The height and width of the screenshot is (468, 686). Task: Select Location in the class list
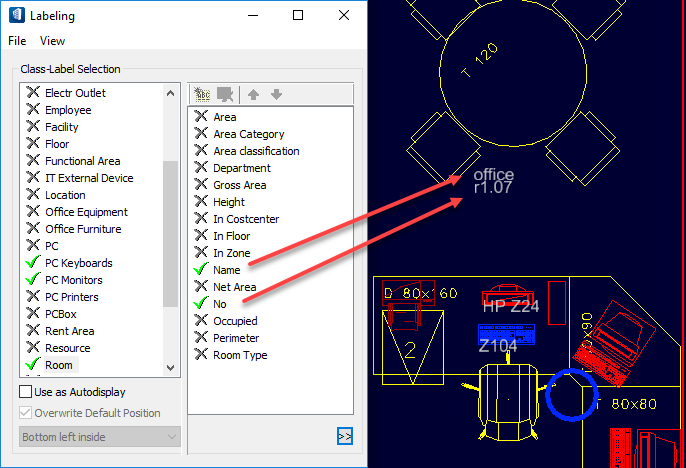(x=65, y=195)
